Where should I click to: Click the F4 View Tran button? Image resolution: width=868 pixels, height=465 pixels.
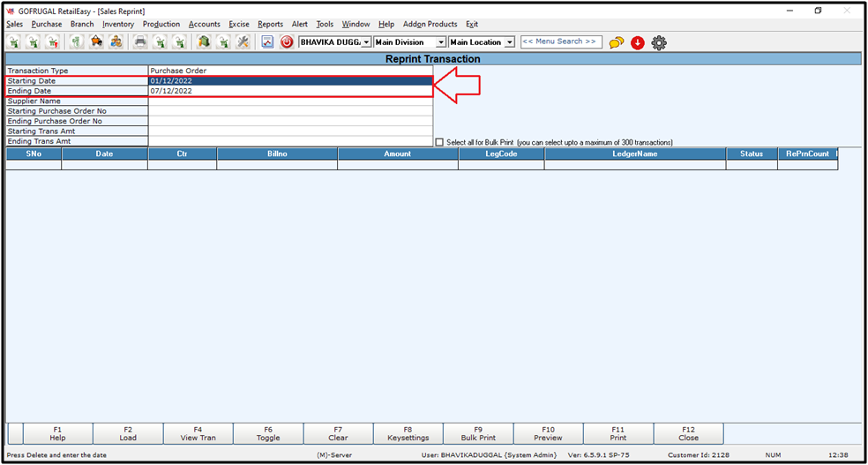[x=198, y=433]
